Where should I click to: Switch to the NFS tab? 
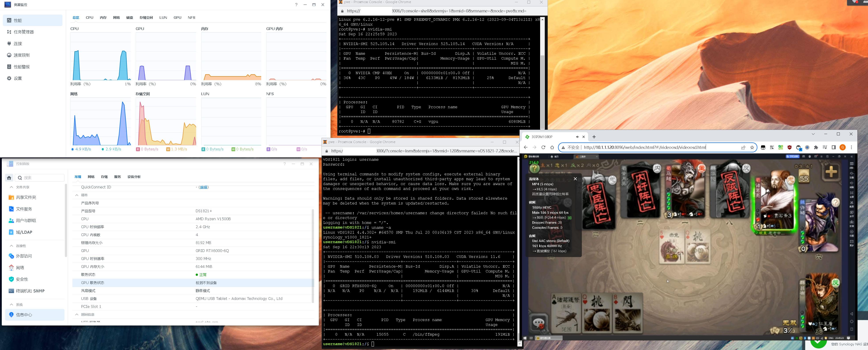191,17
